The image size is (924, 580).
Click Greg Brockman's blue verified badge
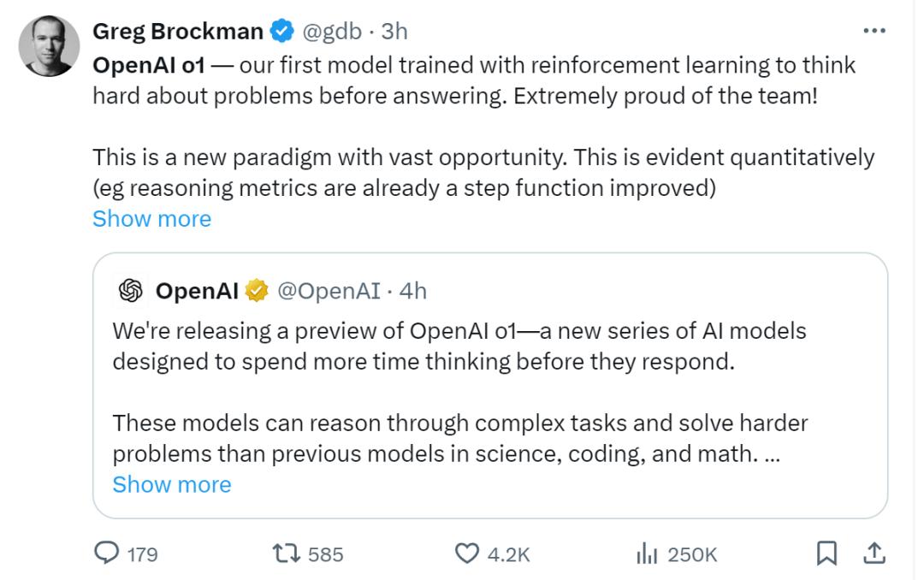click(280, 32)
